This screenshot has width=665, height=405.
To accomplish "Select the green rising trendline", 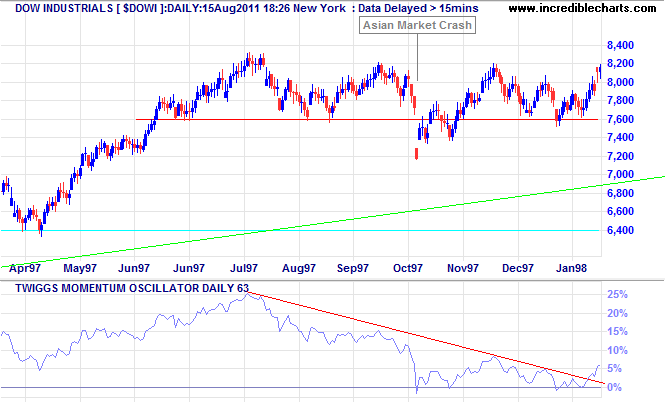I will coord(332,222).
